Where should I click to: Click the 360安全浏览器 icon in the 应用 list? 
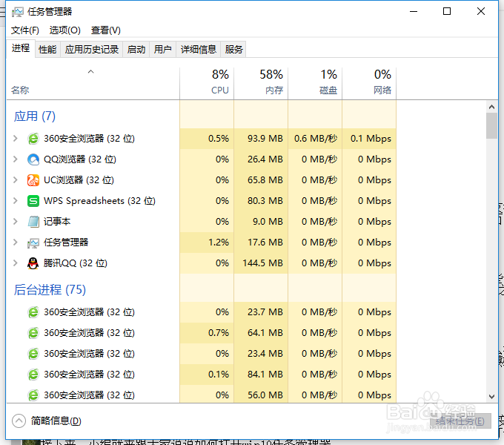[33, 139]
